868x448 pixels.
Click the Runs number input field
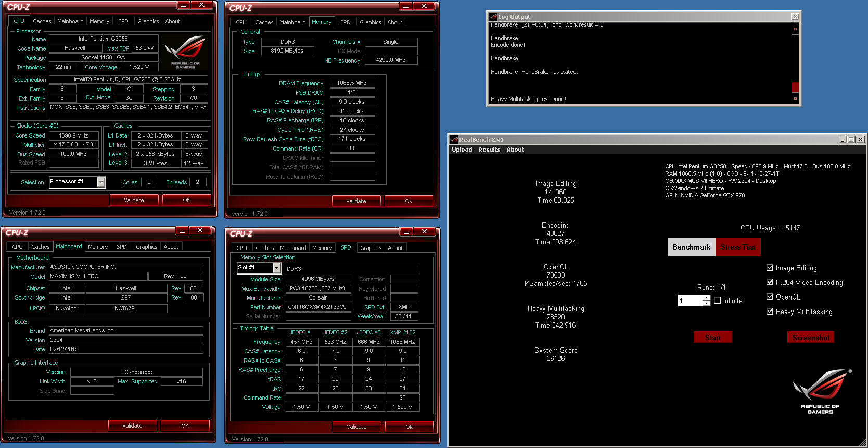pyautogui.click(x=690, y=301)
